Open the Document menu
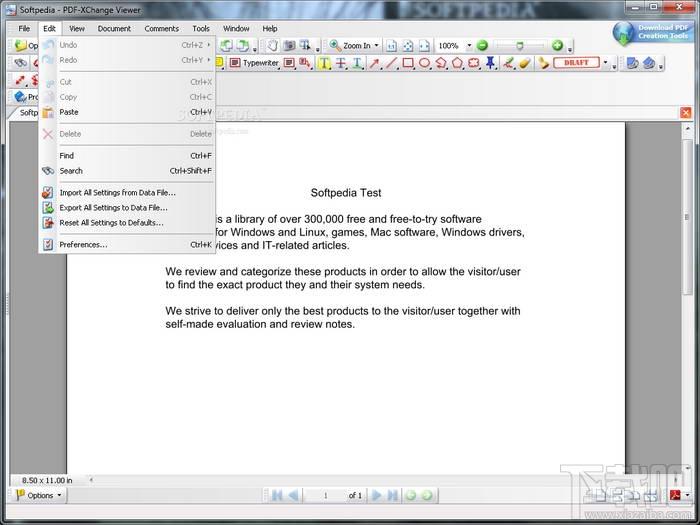 coord(114,29)
